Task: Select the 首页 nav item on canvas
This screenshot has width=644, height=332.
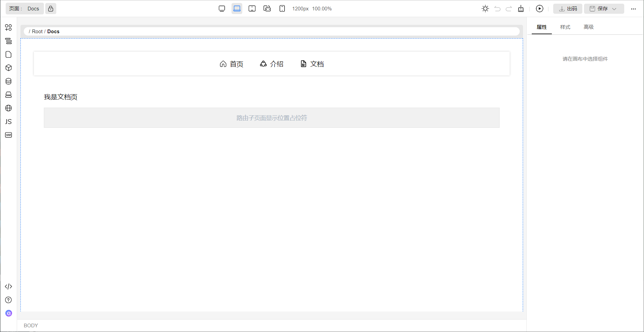Action: click(232, 64)
